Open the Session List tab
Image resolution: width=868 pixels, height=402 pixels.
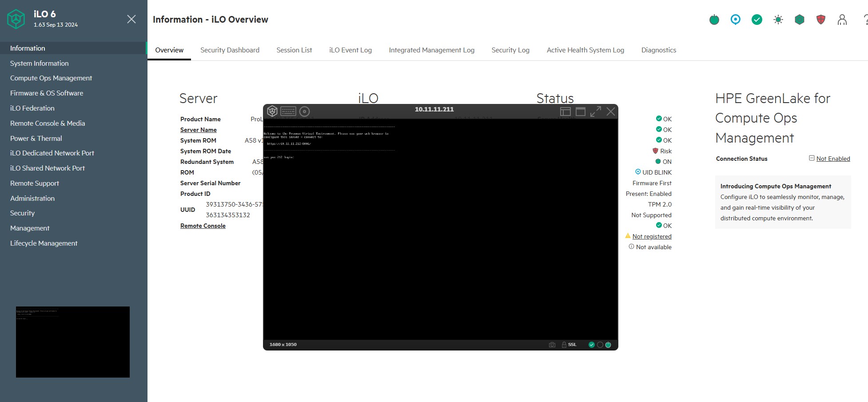(x=294, y=50)
